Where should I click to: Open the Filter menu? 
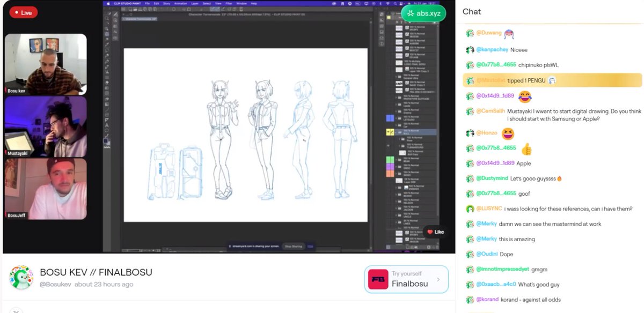pyautogui.click(x=228, y=2)
